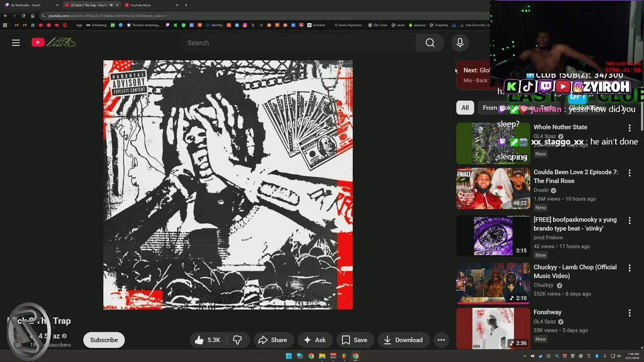The height and width of the screenshot is (362, 644).
Task: Open the Fonshway video thumbnail
Action: [493, 328]
